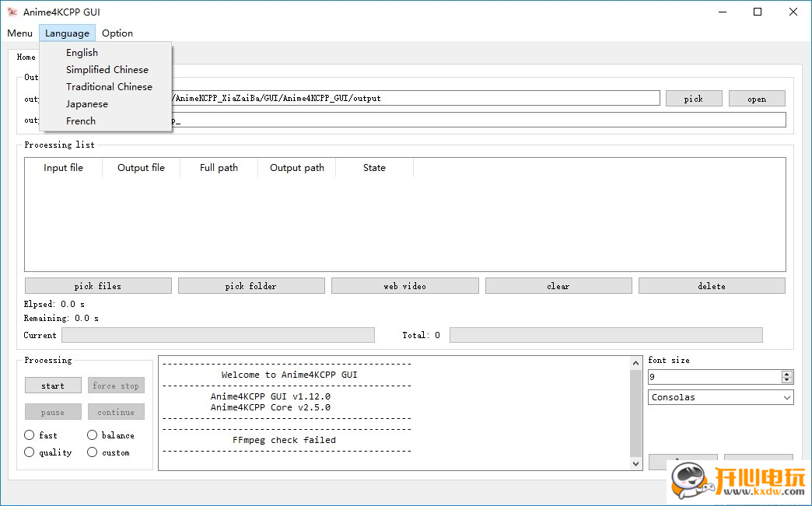Click the font size input field

click(x=715, y=377)
